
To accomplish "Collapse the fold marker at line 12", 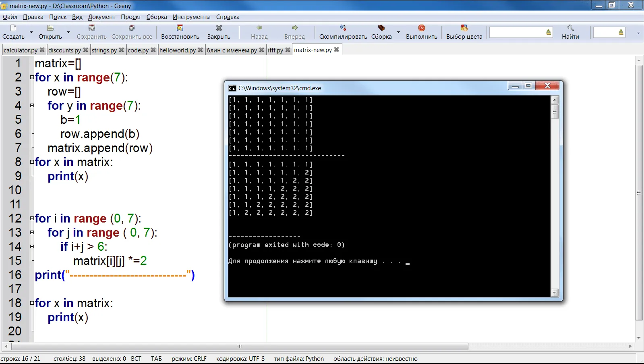I will pos(32,218).
